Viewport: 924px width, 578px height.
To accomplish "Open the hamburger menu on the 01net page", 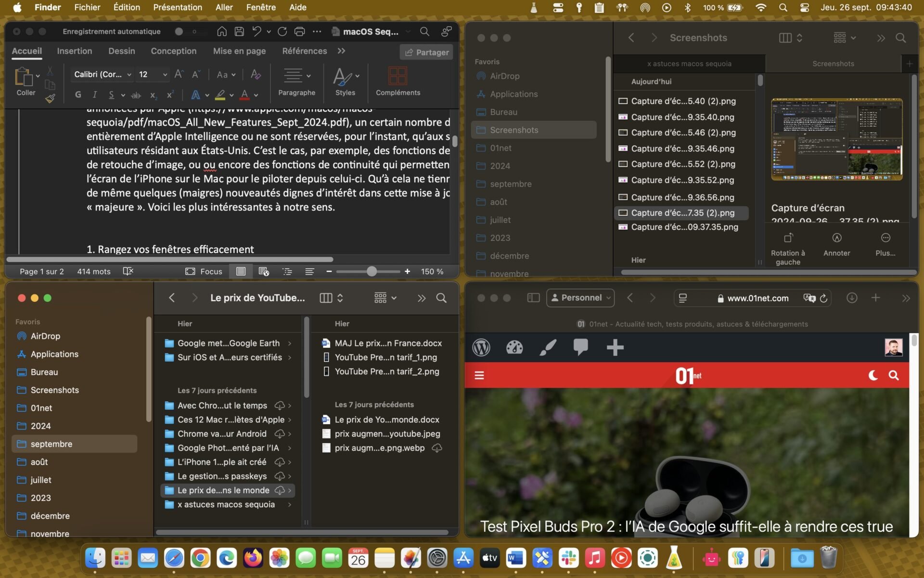I will 479,375.
